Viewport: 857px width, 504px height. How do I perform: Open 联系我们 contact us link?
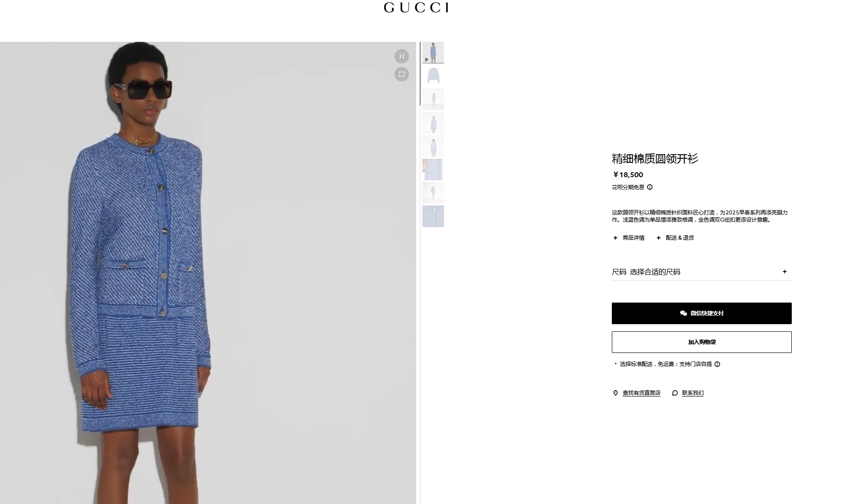(x=693, y=393)
